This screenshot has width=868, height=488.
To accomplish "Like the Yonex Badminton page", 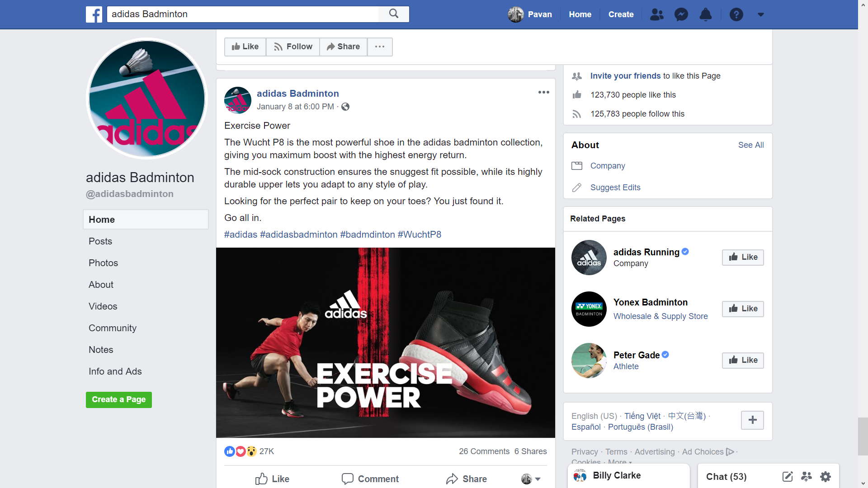I will click(743, 309).
